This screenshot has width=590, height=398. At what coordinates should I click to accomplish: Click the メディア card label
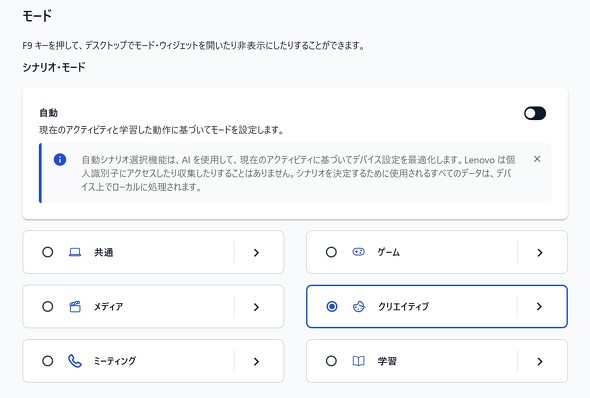click(108, 307)
